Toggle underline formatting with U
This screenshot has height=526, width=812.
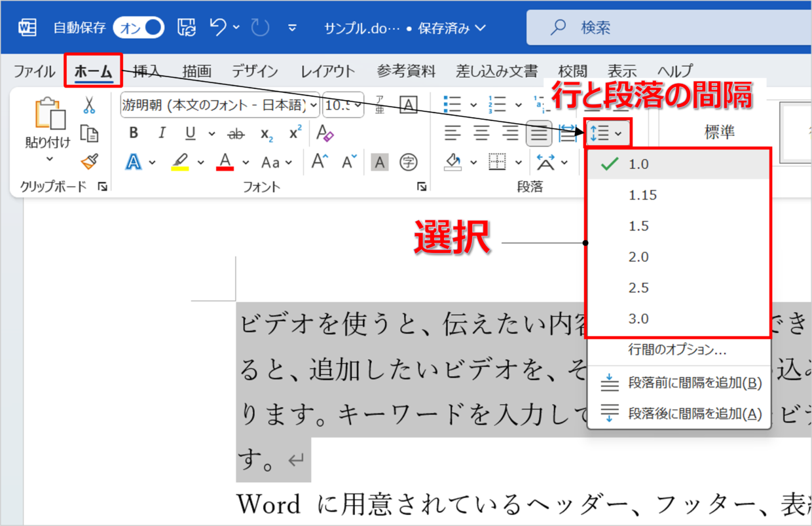click(x=191, y=133)
